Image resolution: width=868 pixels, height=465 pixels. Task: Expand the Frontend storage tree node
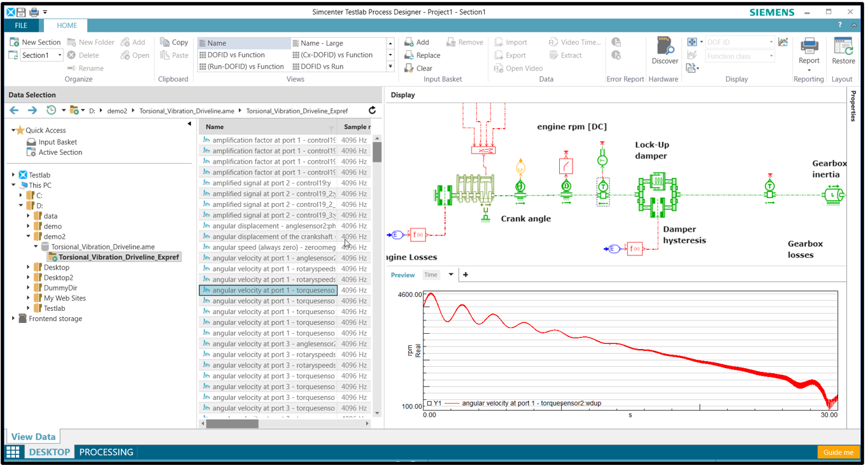(x=13, y=318)
